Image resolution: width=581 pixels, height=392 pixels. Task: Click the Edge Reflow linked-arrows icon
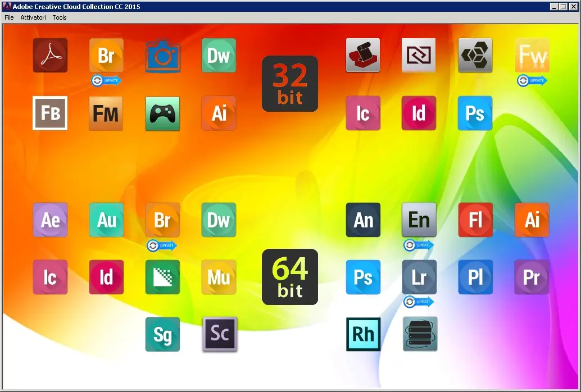click(x=419, y=55)
